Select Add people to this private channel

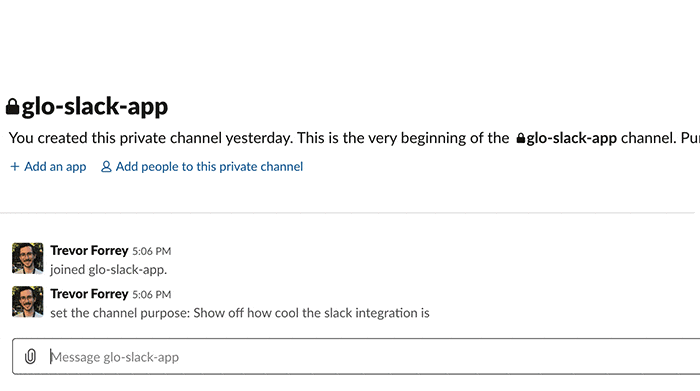[x=209, y=166]
